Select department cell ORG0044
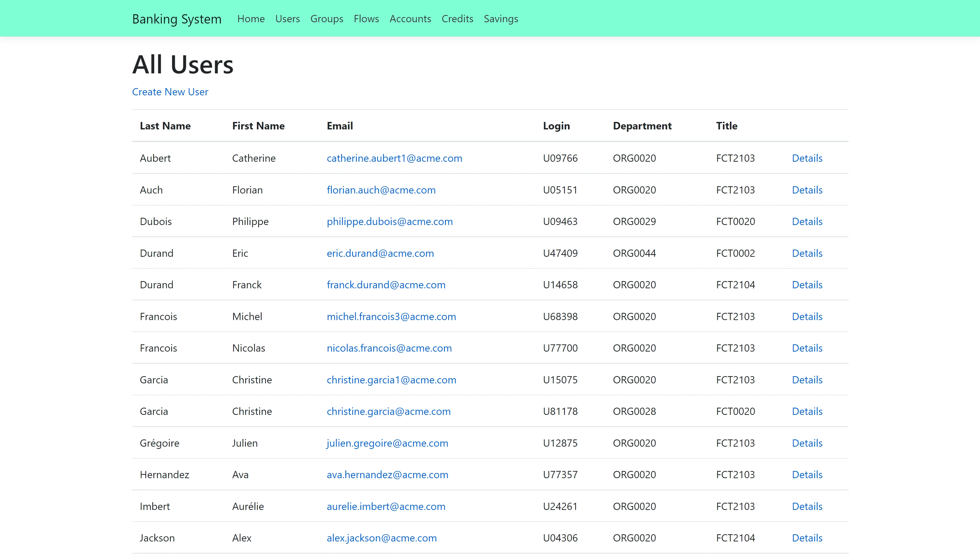Image resolution: width=980 pixels, height=558 pixels. coord(634,253)
